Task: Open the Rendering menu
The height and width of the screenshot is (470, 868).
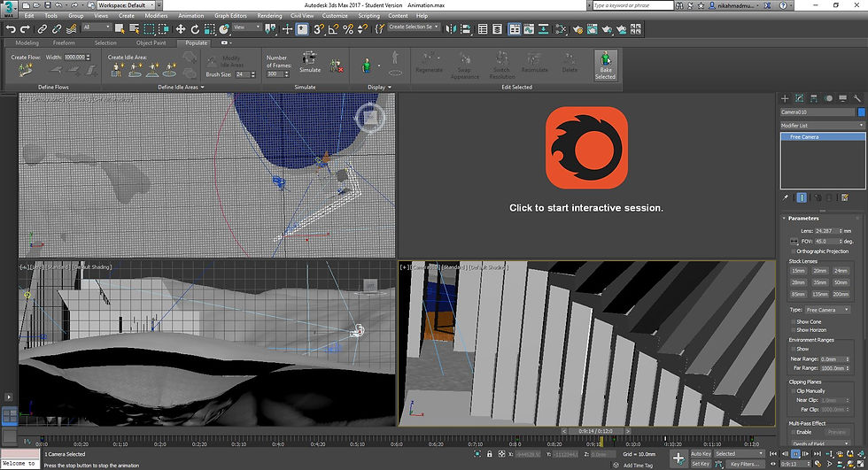Action: click(x=269, y=15)
